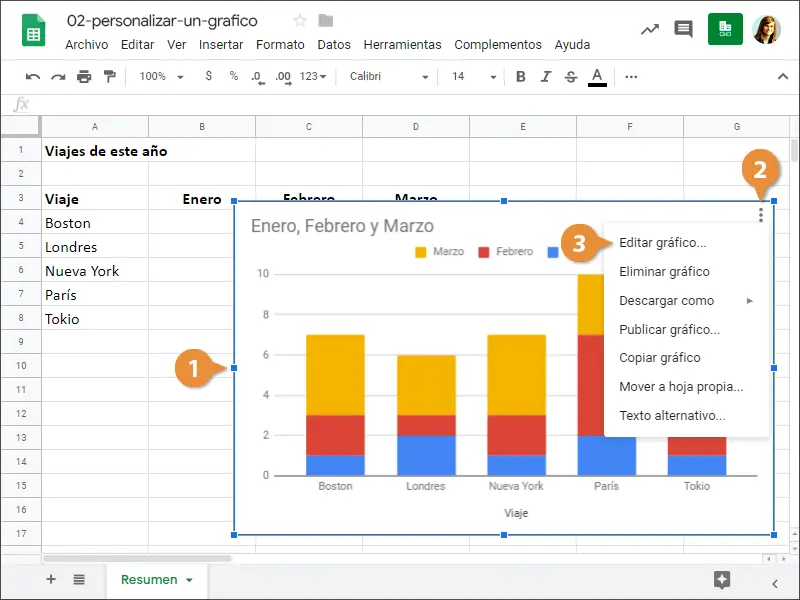Toggle strikethrough formatting
Viewport: 800px width, 600px height.
571,77
